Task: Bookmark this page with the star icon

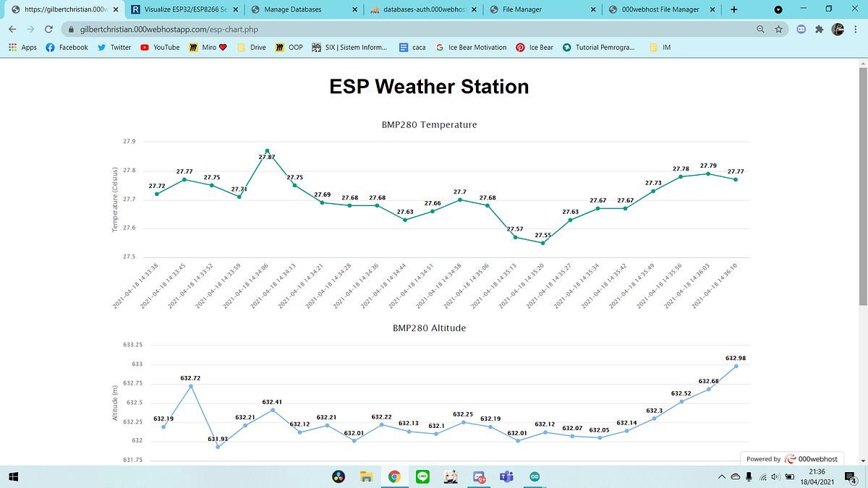Action: [778, 29]
